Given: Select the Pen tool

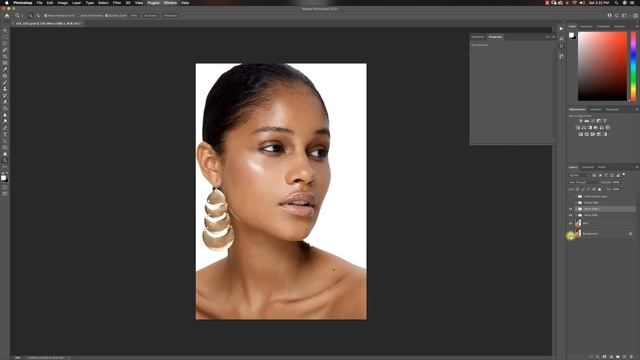Looking at the screenshot, I should [5, 128].
